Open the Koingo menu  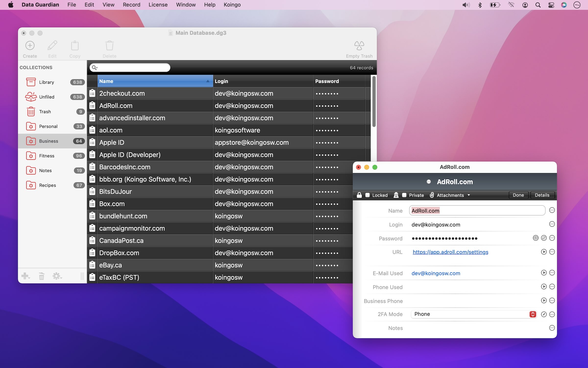(232, 5)
